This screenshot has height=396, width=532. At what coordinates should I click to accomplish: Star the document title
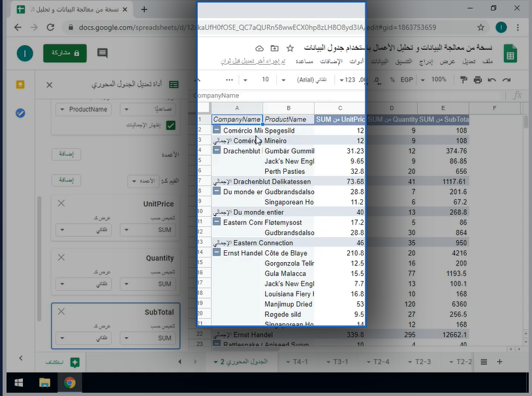coord(290,48)
